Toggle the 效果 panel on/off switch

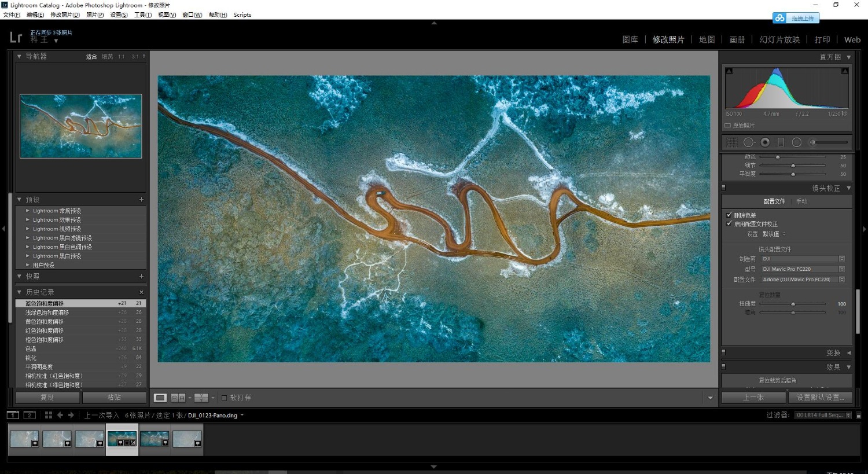(x=724, y=367)
